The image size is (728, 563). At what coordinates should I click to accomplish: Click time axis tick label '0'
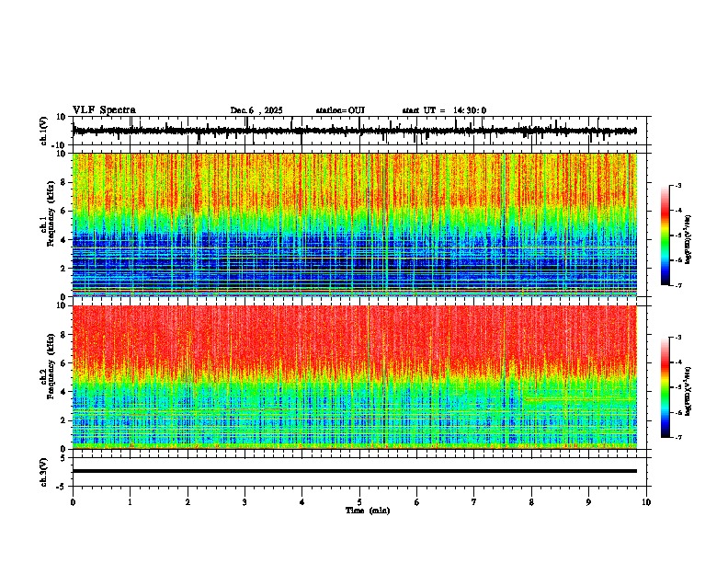(x=73, y=502)
